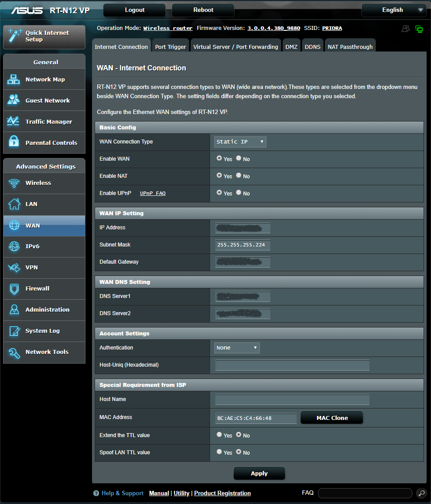Screen dimensions: 431x504
Task: Click the FAQ search magnifier icon
Action: (x=421, y=493)
